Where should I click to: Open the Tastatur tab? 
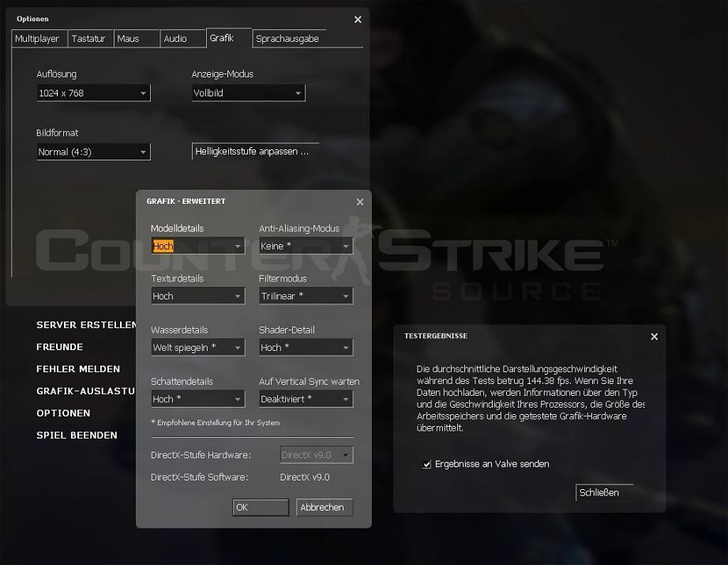(x=90, y=39)
